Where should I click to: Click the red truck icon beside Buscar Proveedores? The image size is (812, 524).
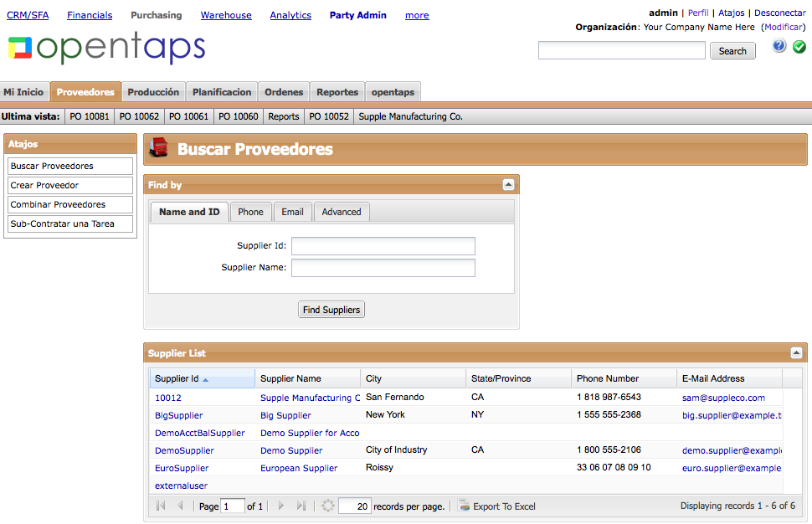click(x=158, y=147)
